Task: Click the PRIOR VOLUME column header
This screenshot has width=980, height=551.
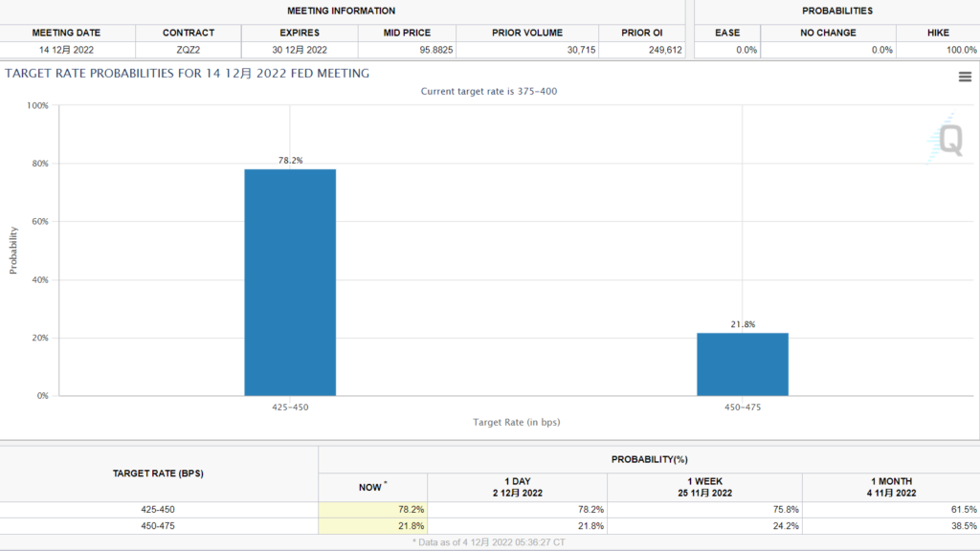Action: (x=526, y=33)
